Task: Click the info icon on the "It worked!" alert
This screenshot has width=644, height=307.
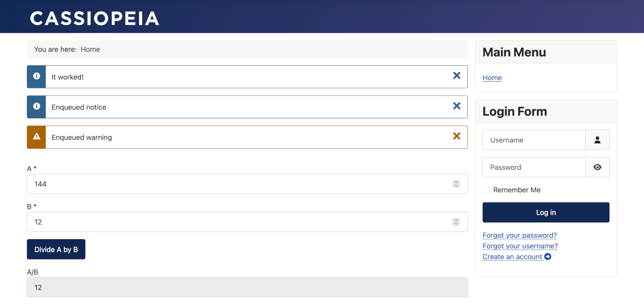Action: pyautogui.click(x=36, y=76)
